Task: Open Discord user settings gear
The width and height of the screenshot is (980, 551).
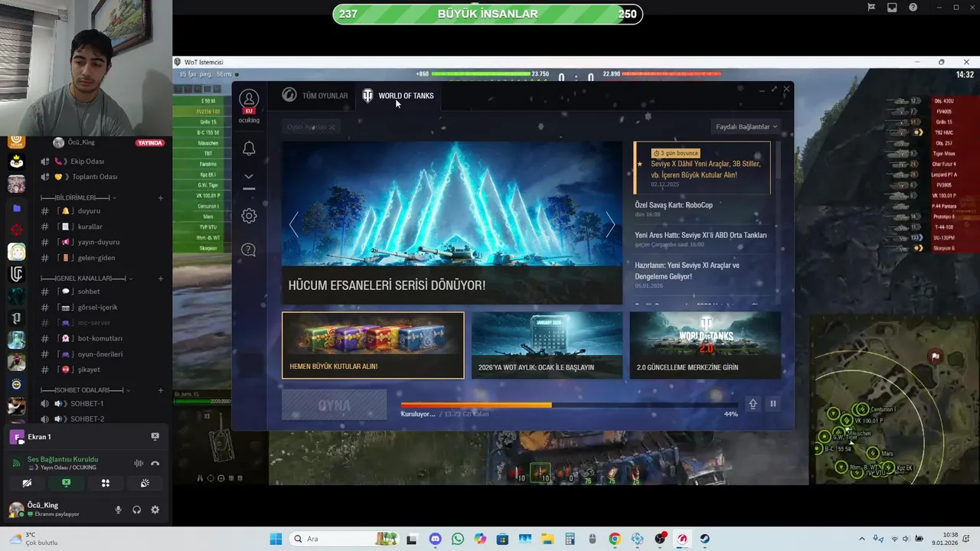Action: click(x=155, y=510)
